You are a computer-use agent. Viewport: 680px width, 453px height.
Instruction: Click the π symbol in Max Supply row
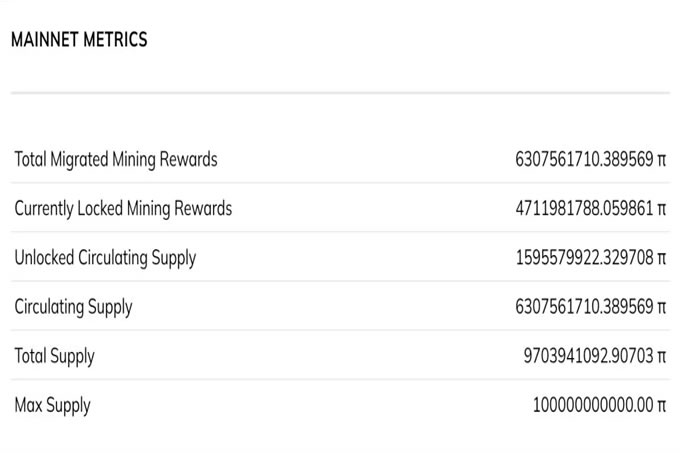(661, 407)
